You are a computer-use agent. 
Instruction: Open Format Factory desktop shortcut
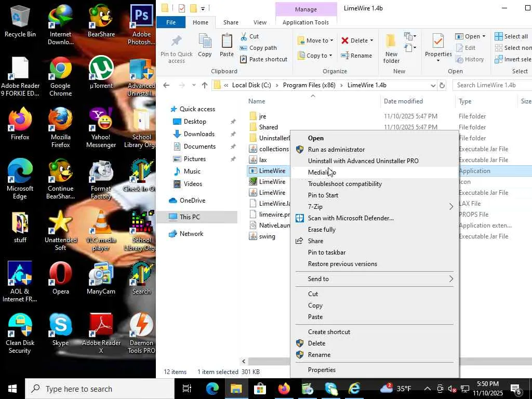tap(101, 179)
